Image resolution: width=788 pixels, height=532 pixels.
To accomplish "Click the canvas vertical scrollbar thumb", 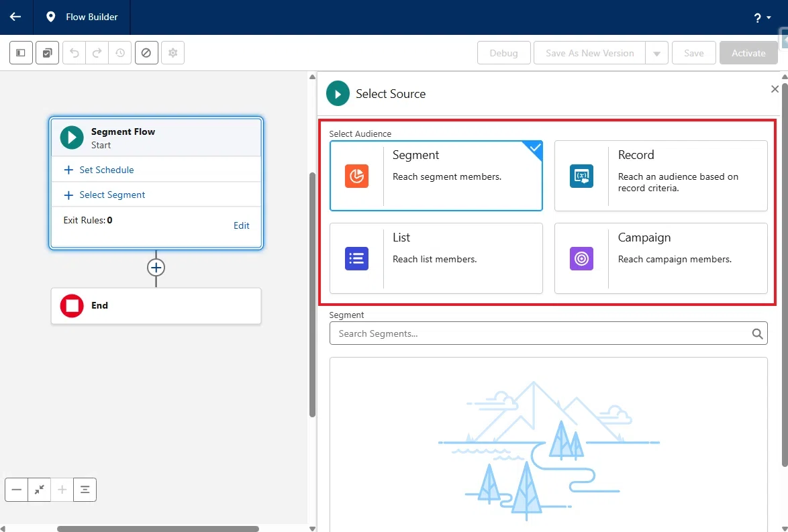I will [x=312, y=295].
